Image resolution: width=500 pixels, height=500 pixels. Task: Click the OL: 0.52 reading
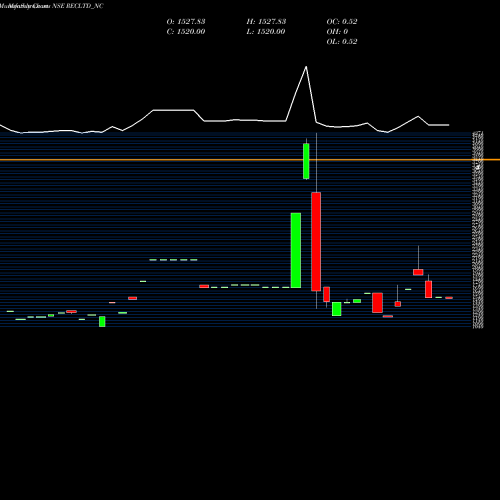tap(342, 42)
